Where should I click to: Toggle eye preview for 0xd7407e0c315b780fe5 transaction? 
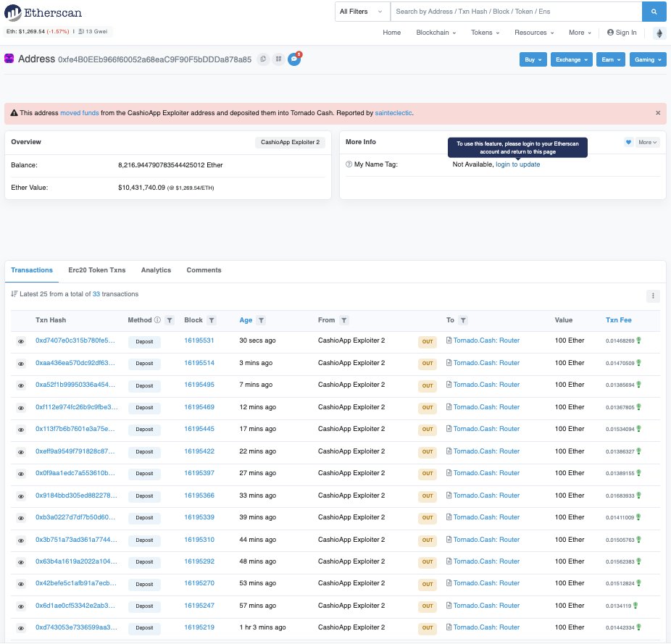point(20,341)
